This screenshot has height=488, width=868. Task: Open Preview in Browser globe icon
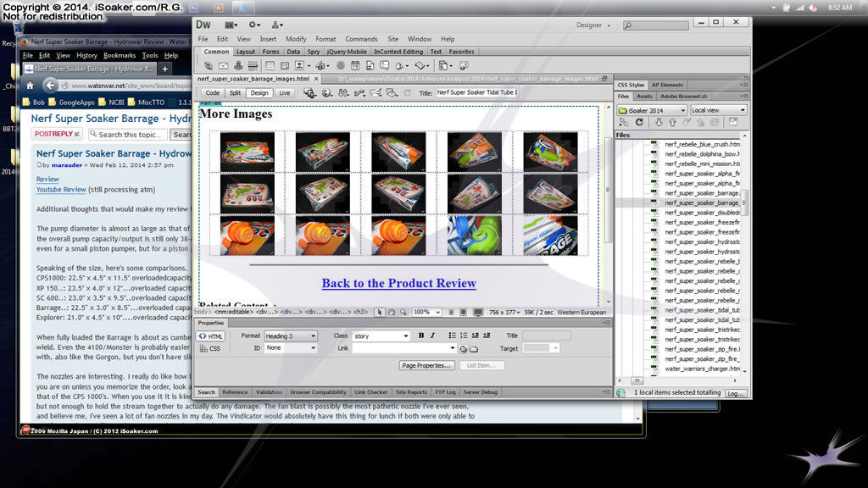pyautogui.click(x=327, y=93)
